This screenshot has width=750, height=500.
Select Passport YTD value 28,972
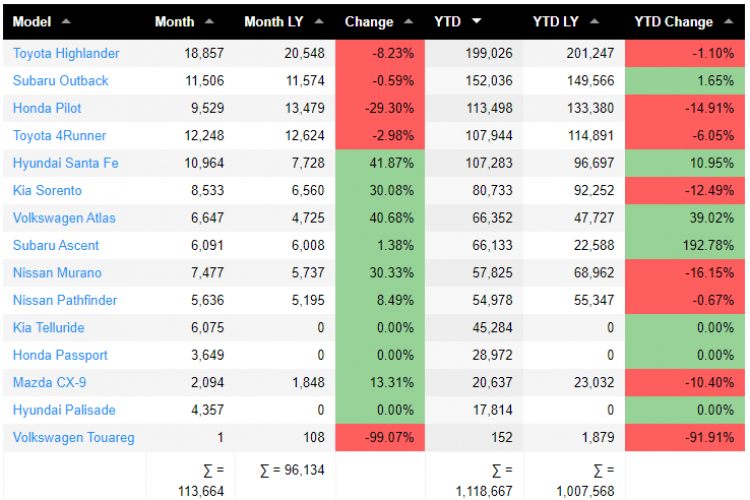coord(493,355)
